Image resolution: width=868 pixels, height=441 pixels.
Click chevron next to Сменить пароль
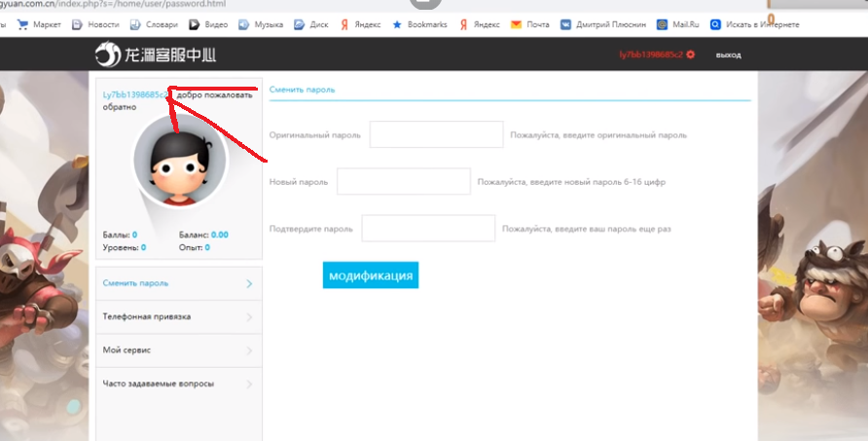249,283
